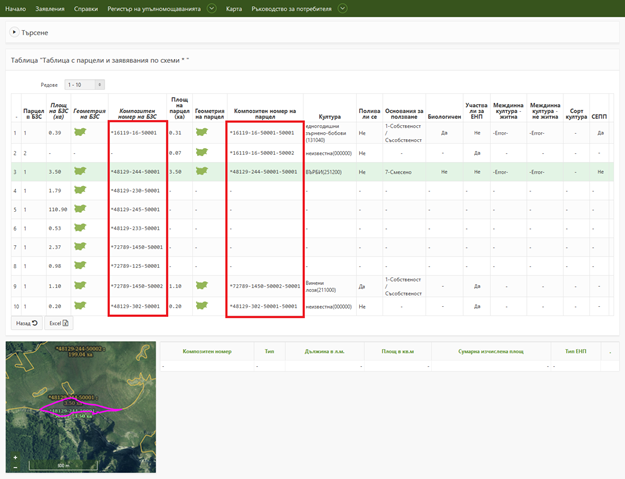Select cell *48129-302-50001 in БЗС column
The width and height of the screenshot is (625, 479).
[x=135, y=306]
